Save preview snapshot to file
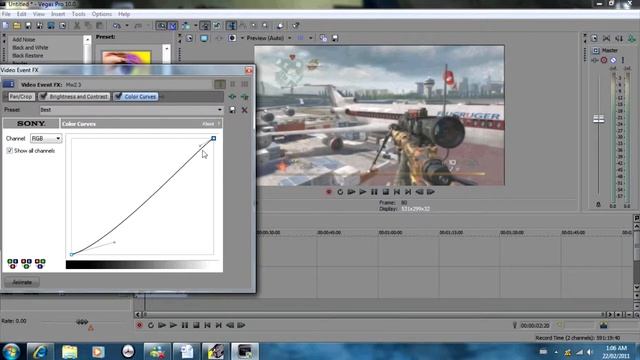This screenshot has height=360, width=640. point(335,38)
